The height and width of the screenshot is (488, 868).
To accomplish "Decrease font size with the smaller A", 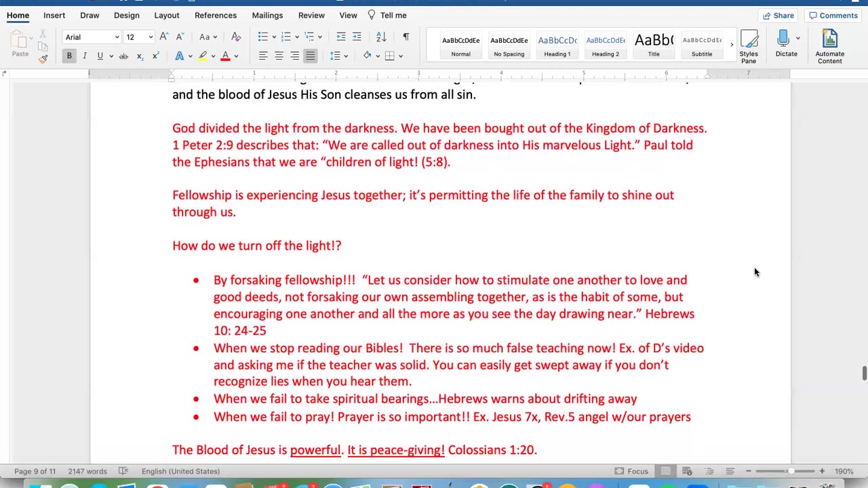I will (x=179, y=37).
